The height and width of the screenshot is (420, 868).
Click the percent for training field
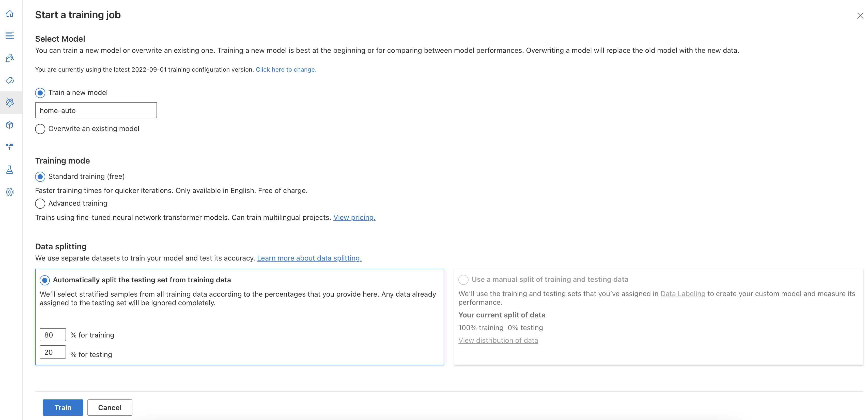[53, 335]
